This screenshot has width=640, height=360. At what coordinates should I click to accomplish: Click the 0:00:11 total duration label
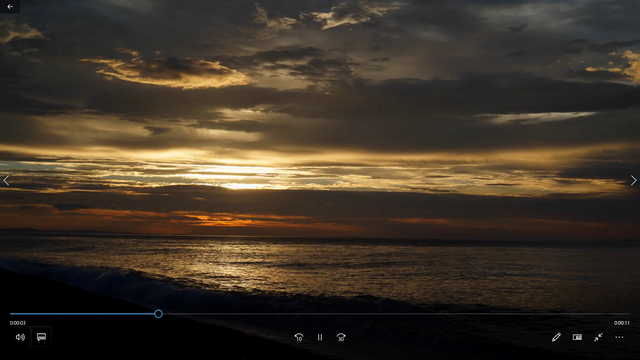pos(621,323)
